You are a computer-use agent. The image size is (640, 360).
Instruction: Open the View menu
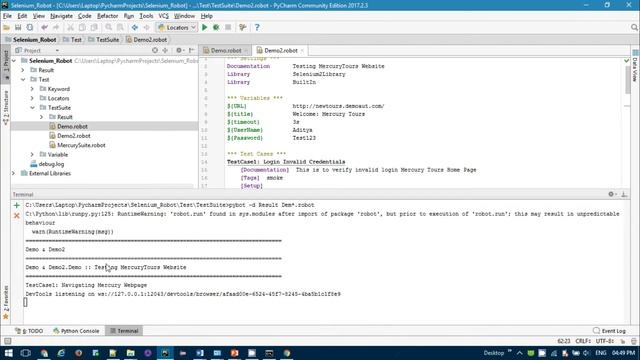(39, 16)
